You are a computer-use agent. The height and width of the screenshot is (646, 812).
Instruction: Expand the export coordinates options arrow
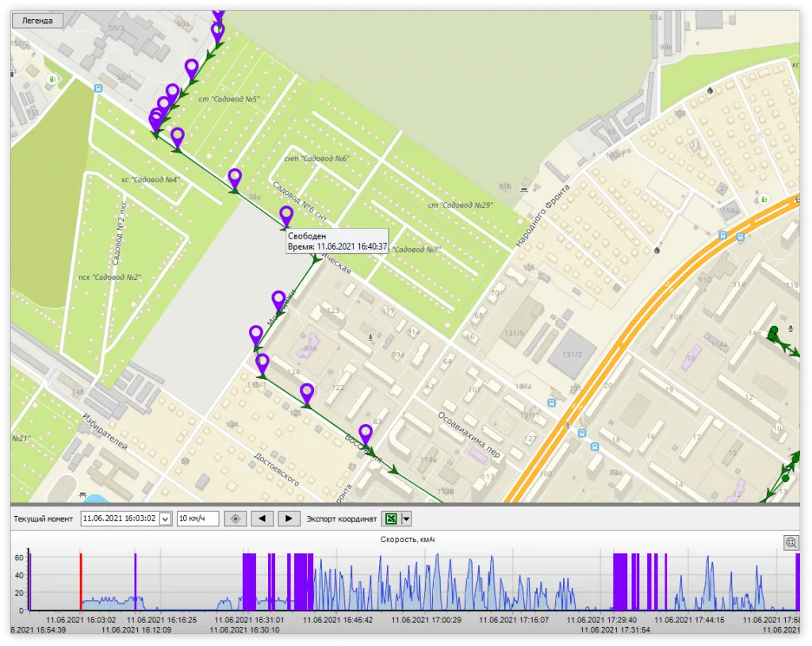(x=407, y=518)
